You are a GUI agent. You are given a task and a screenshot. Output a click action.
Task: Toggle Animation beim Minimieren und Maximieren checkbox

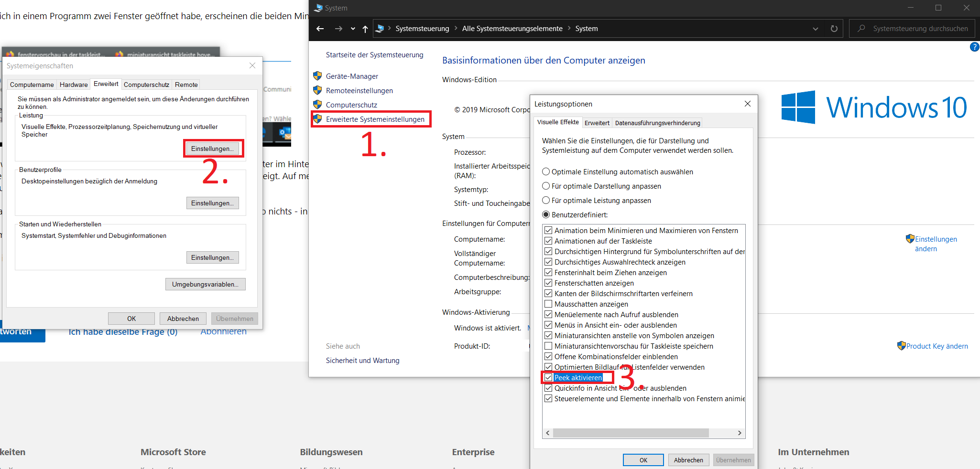(548, 230)
